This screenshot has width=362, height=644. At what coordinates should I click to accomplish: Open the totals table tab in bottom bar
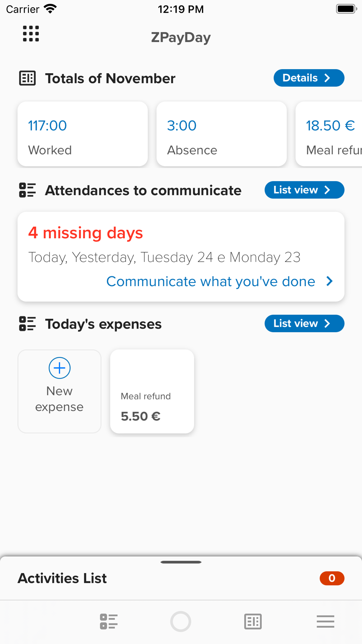[x=253, y=622]
